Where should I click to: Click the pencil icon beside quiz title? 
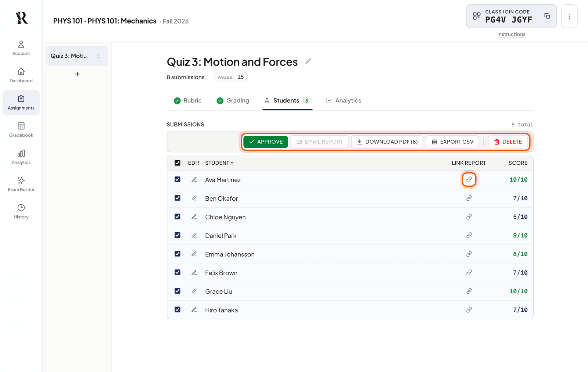[308, 61]
